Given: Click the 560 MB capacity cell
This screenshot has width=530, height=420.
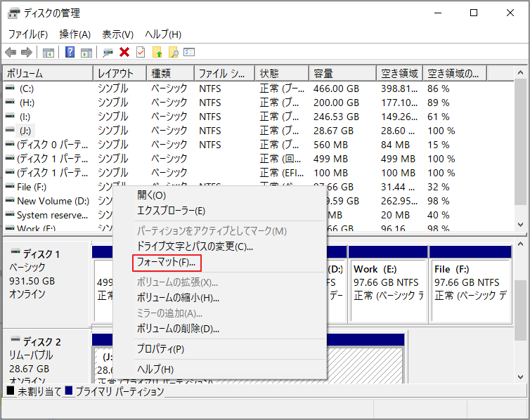Looking at the screenshot, I should click(330, 145).
